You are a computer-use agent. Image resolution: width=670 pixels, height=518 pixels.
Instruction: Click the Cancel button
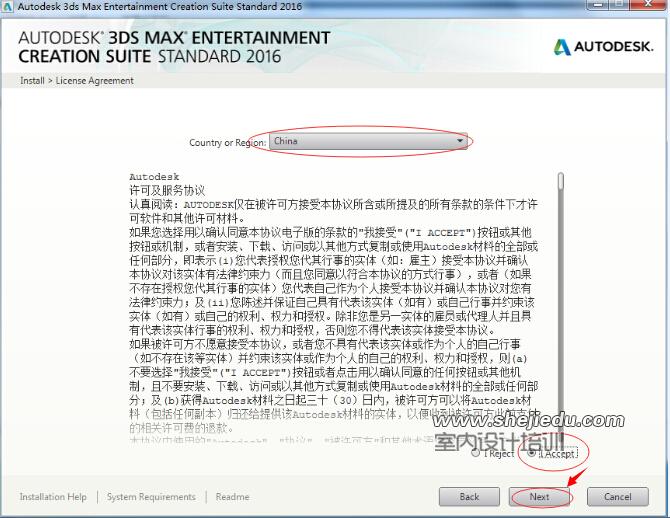[618, 497]
